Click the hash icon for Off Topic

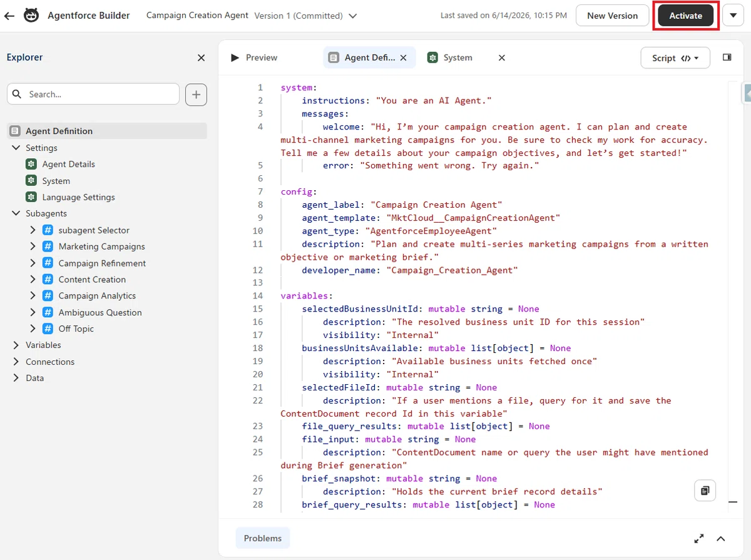[x=48, y=328]
